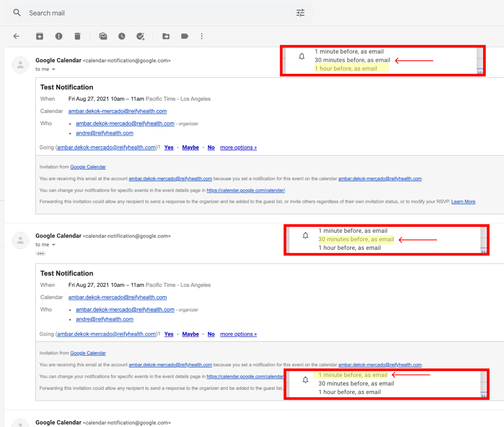This screenshot has width=504, height=427.
Task: Open the Learn More link
Action: (x=463, y=201)
